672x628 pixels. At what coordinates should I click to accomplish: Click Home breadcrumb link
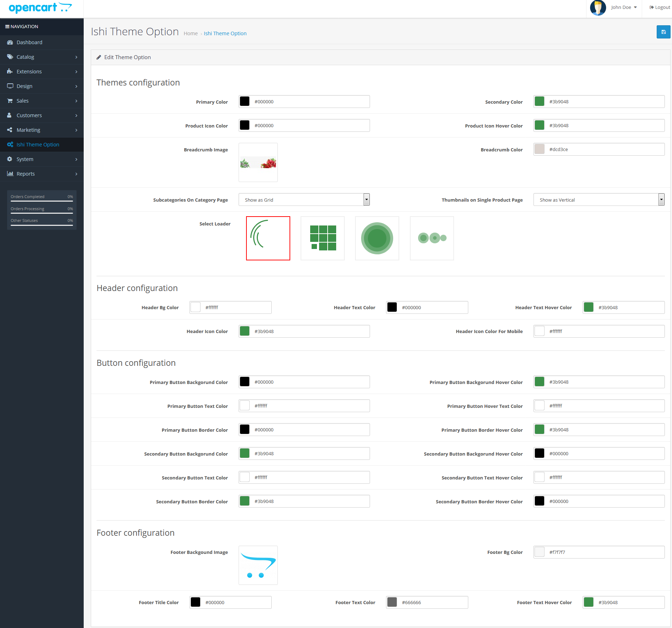(191, 33)
